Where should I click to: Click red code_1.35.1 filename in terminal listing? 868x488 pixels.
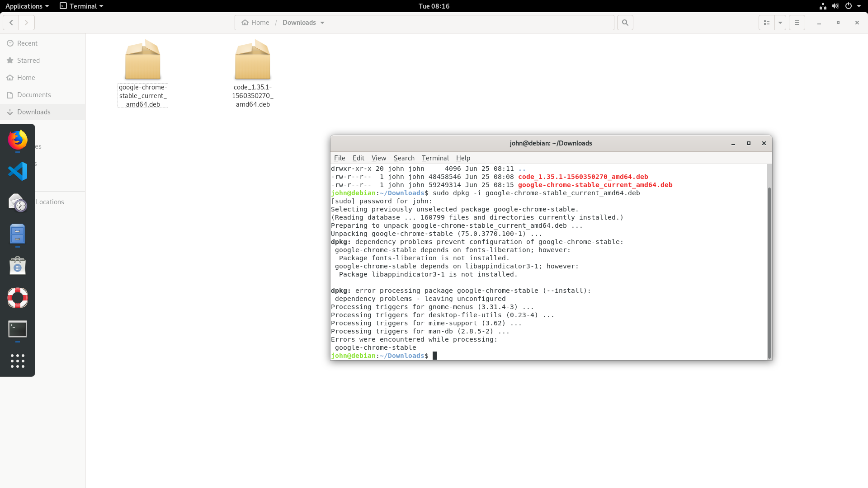coord(583,177)
